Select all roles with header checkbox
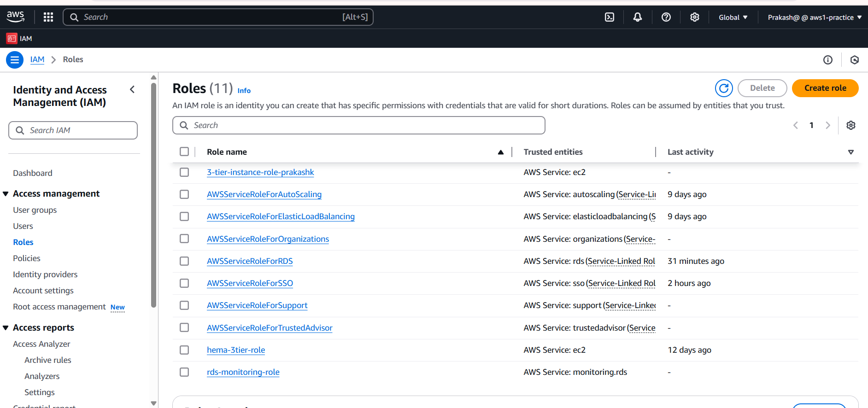Screen dimensions: 868x408 (x=184, y=152)
